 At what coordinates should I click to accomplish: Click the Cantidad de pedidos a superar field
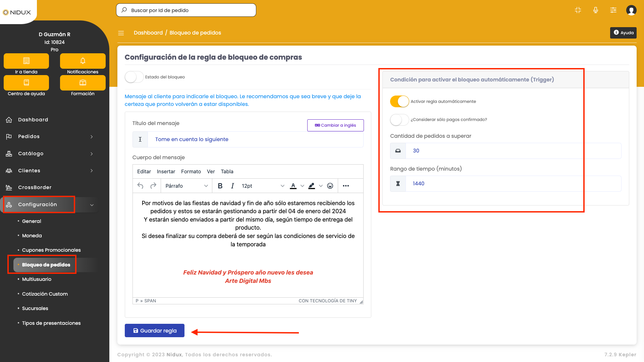(513, 151)
